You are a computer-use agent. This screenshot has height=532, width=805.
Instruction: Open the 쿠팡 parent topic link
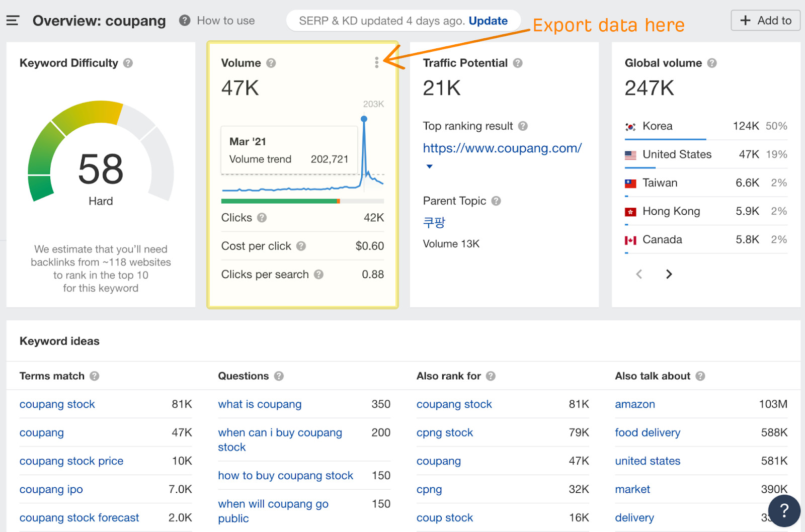[x=433, y=222]
